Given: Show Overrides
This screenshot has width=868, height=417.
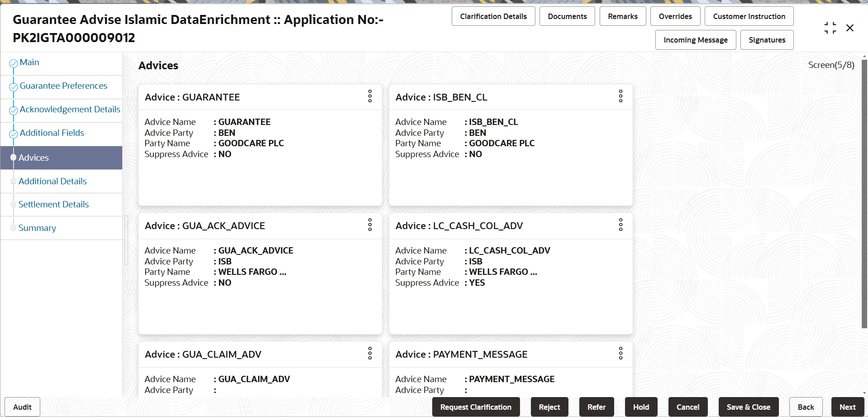Looking at the screenshot, I should point(675,16).
